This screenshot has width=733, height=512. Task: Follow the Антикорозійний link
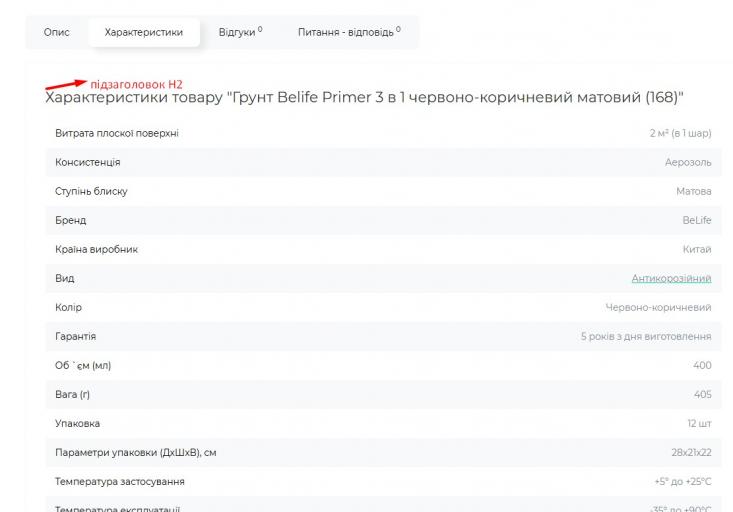tap(671, 278)
